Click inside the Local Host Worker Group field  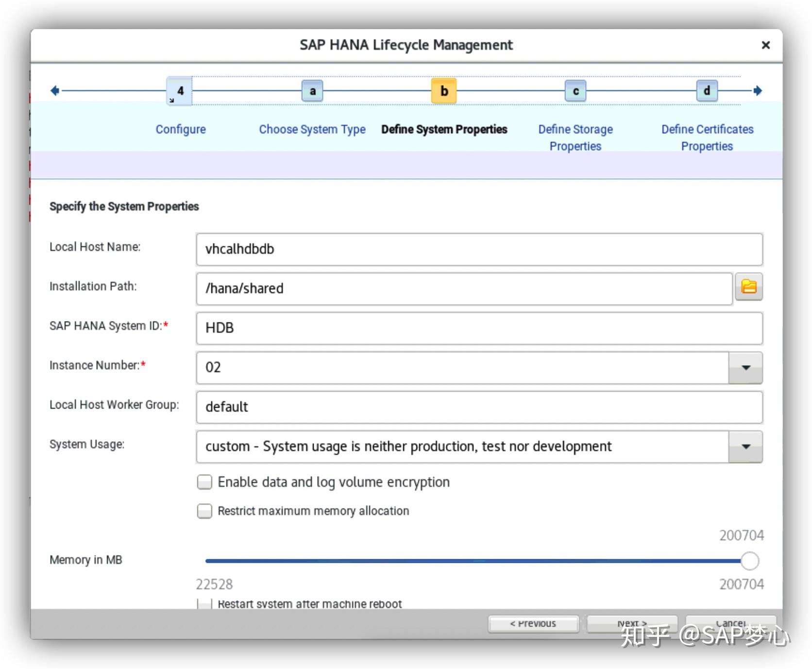point(479,407)
